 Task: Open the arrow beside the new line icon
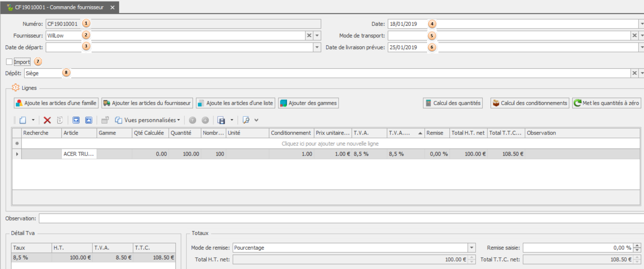click(x=33, y=120)
